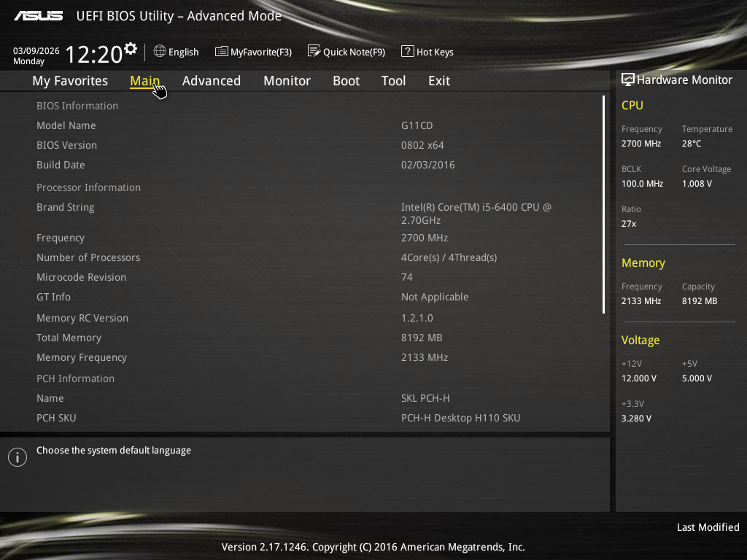The height and width of the screenshot is (560, 747).
Task: Click the Quick Note pencil icon
Action: (x=314, y=51)
